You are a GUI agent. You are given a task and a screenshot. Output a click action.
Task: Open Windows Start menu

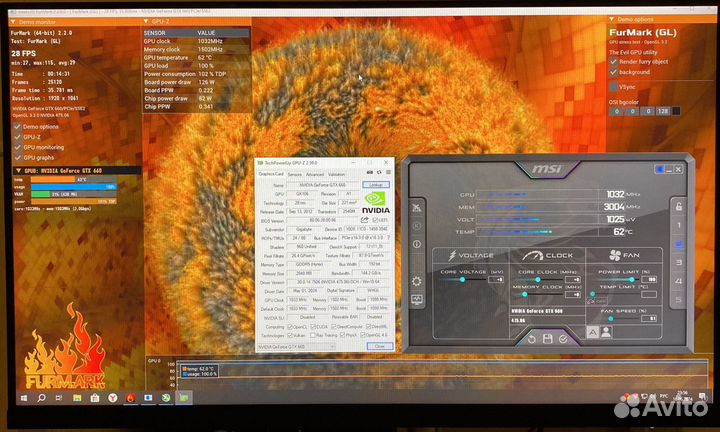pos(24,398)
